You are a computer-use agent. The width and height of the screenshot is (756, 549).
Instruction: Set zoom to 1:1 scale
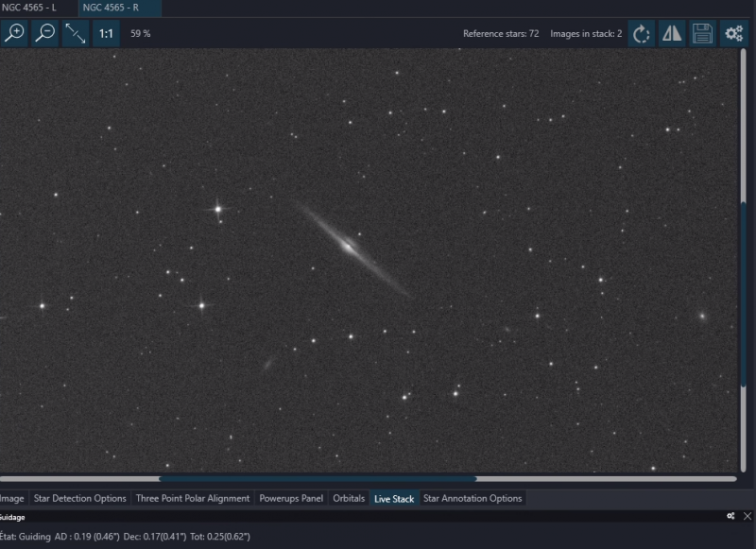tap(106, 33)
